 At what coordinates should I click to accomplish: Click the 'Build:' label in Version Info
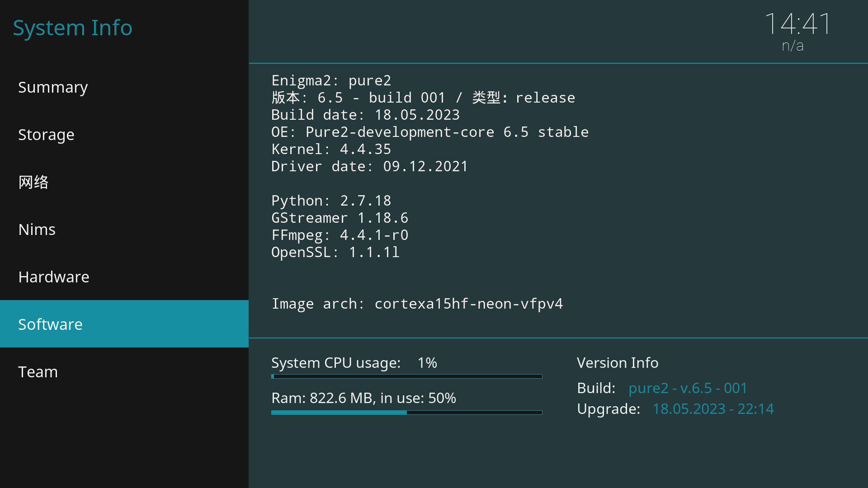click(x=596, y=388)
